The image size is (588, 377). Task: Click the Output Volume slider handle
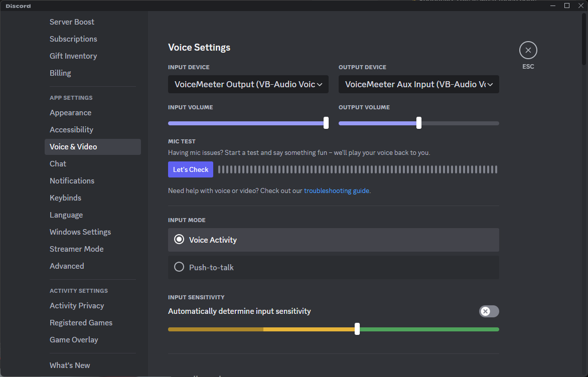[419, 123]
